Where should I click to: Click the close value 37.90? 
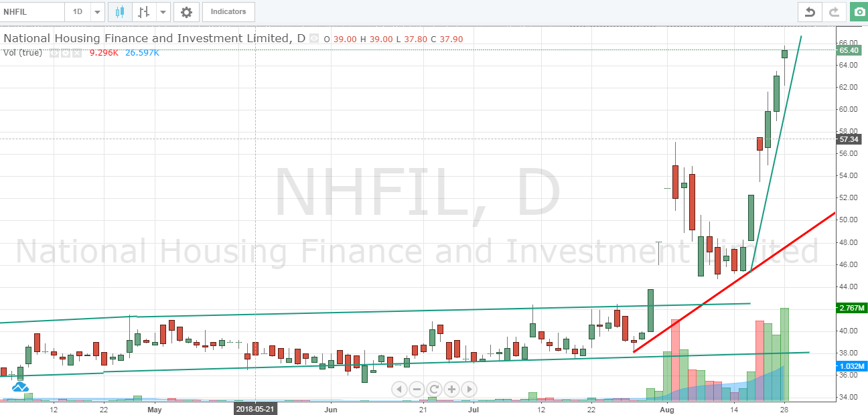coord(451,39)
